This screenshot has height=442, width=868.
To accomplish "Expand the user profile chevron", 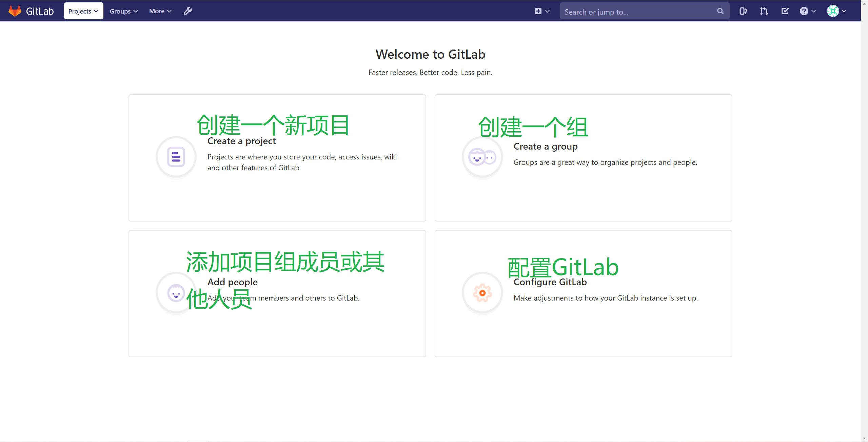I will coord(844,11).
